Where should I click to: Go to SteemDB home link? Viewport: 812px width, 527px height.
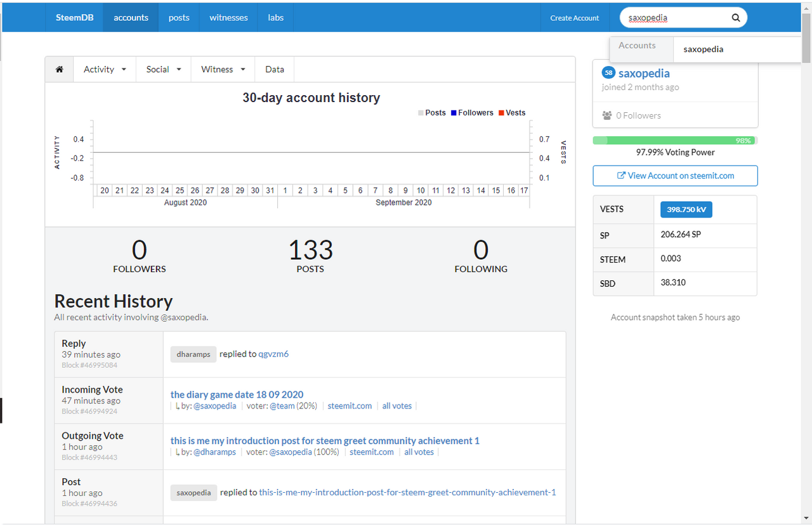coord(75,18)
